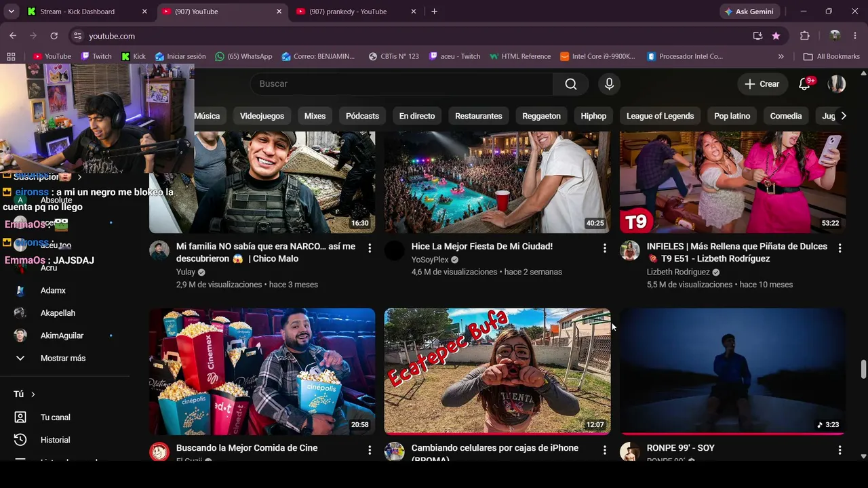
Task: Open Kick bookmark in bookmarks bar
Action: [x=133, y=56]
